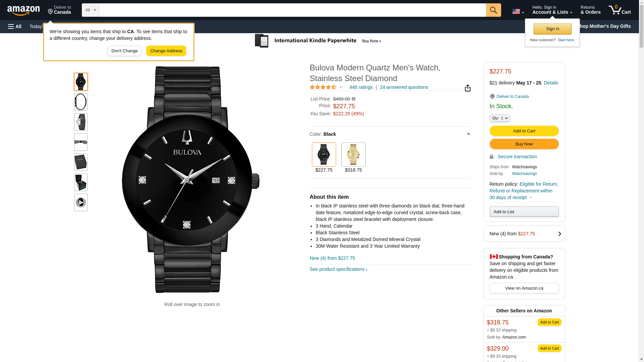Click the Add to Cart button

point(524,131)
